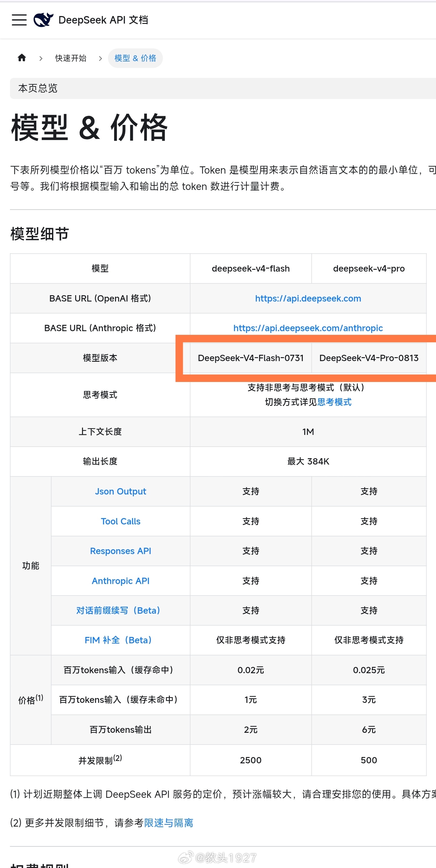The width and height of the screenshot is (436, 868).
Task: Select the 模型 & 价格 breadcrumb
Action: click(135, 58)
